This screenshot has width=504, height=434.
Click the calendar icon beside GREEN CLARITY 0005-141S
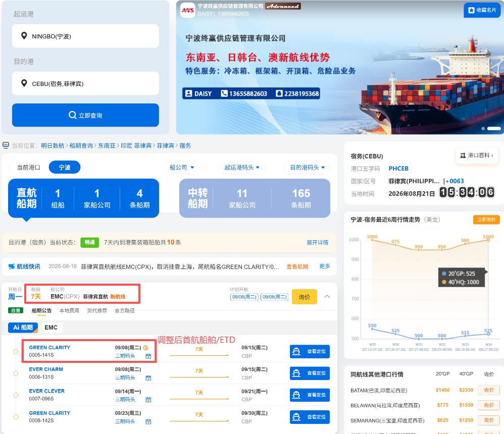[148, 356]
